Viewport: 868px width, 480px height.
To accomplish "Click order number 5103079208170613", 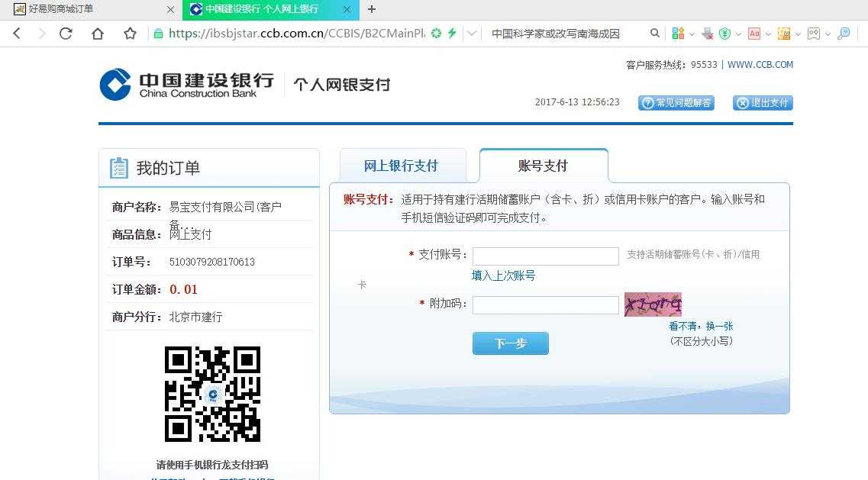I will coord(212,262).
